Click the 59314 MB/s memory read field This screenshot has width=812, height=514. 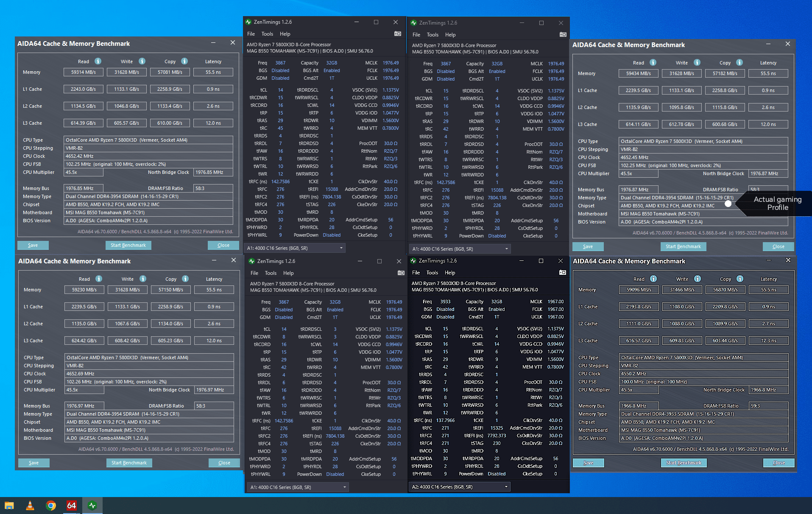84,72
